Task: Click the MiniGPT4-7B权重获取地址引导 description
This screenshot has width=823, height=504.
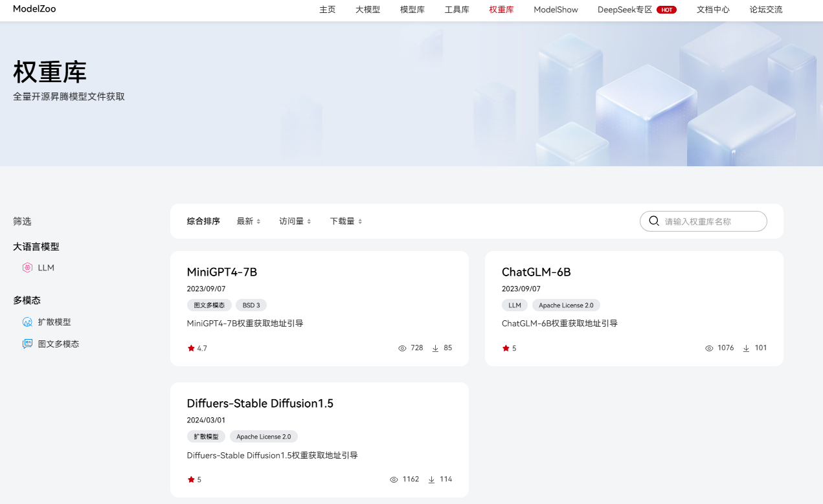Action: pyautogui.click(x=245, y=323)
